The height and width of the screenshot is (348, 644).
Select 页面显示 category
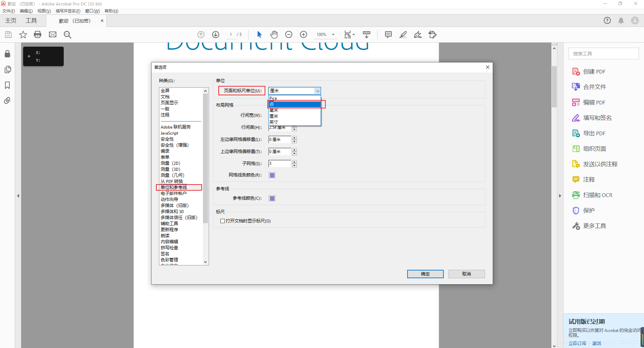pyautogui.click(x=169, y=103)
